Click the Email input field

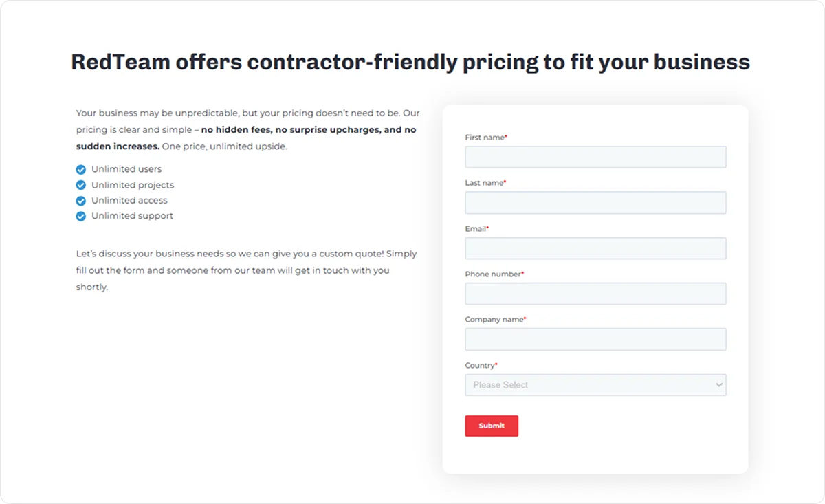(x=595, y=248)
